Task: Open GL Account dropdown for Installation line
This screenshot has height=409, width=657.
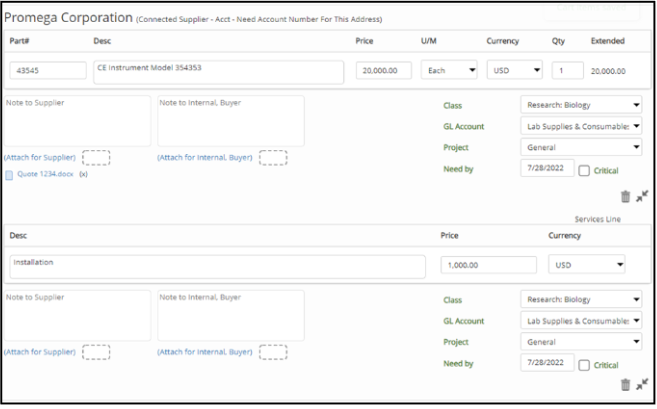Action: click(581, 321)
